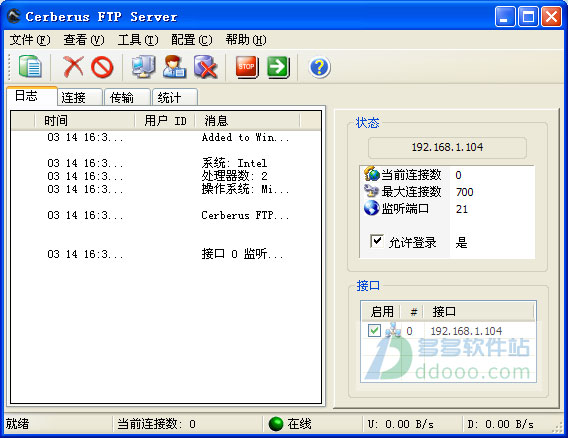Image resolution: width=568 pixels, height=438 pixels.
Task: Open the 工具(T) menu
Action: (138, 39)
